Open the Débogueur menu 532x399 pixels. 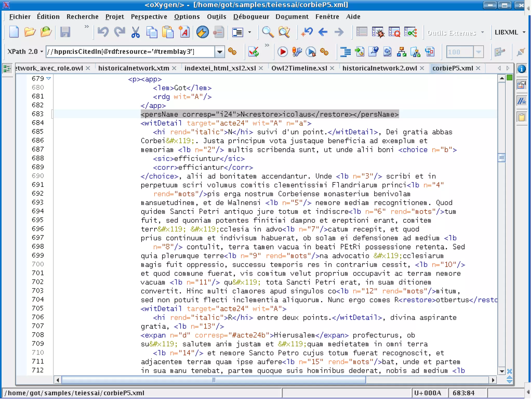tap(251, 17)
